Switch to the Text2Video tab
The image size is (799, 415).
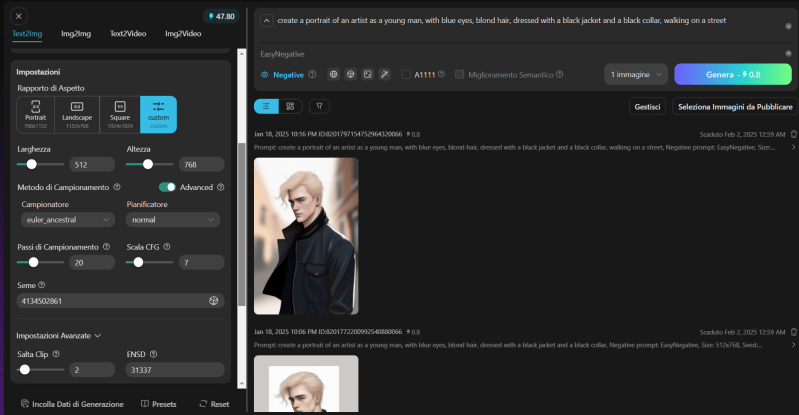(x=127, y=33)
